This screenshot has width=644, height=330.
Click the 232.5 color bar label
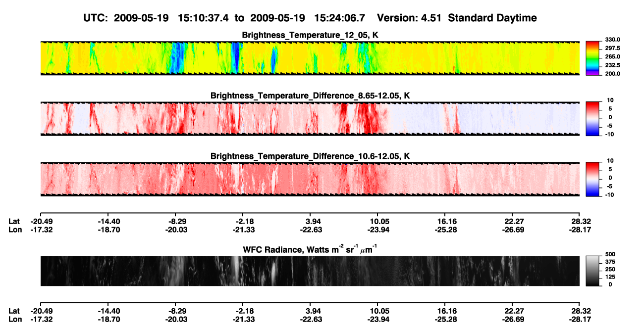613,65
